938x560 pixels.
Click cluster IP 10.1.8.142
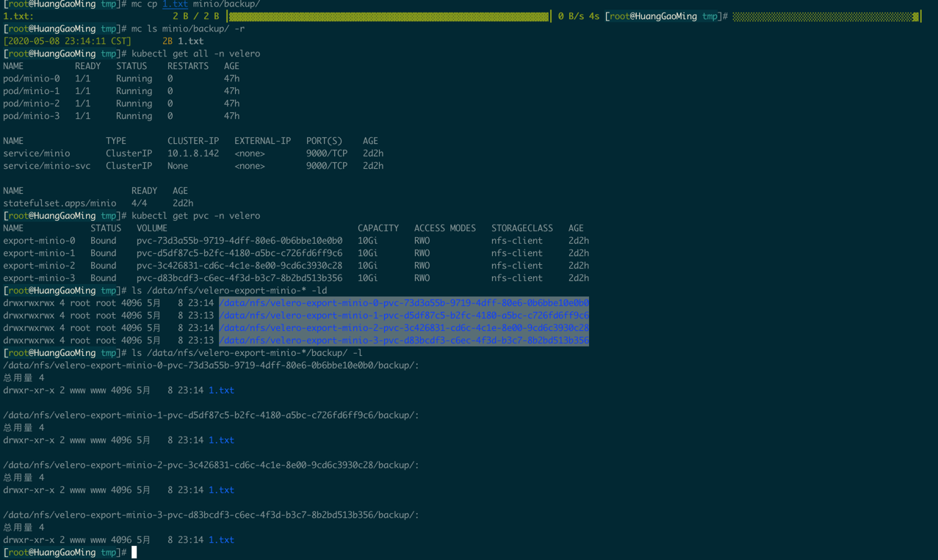[193, 153]
